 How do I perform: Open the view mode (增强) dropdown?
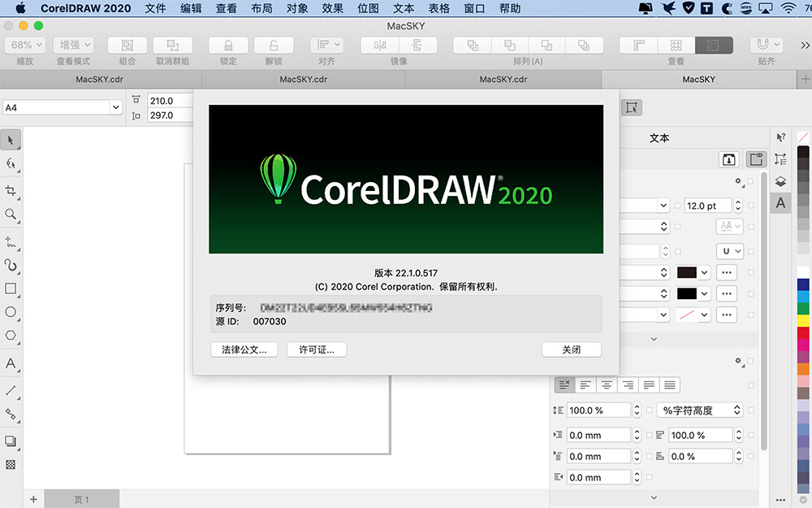(73, 45)
